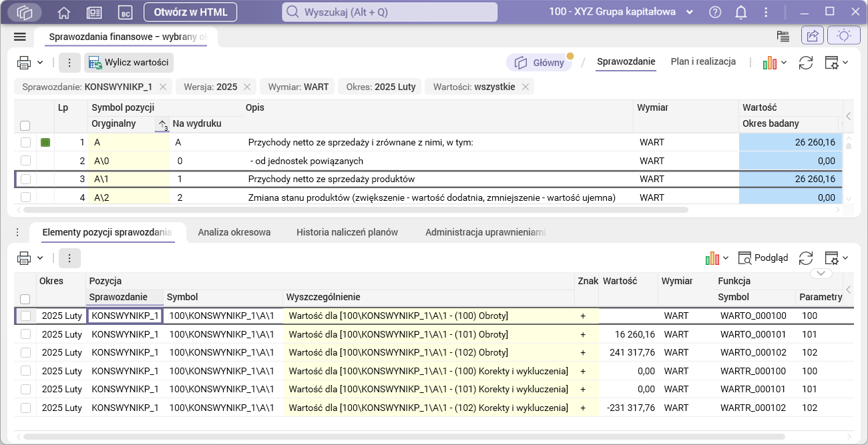
Task: Open Administracja uprawnieniami tab
Action: [x=485, y=232]
